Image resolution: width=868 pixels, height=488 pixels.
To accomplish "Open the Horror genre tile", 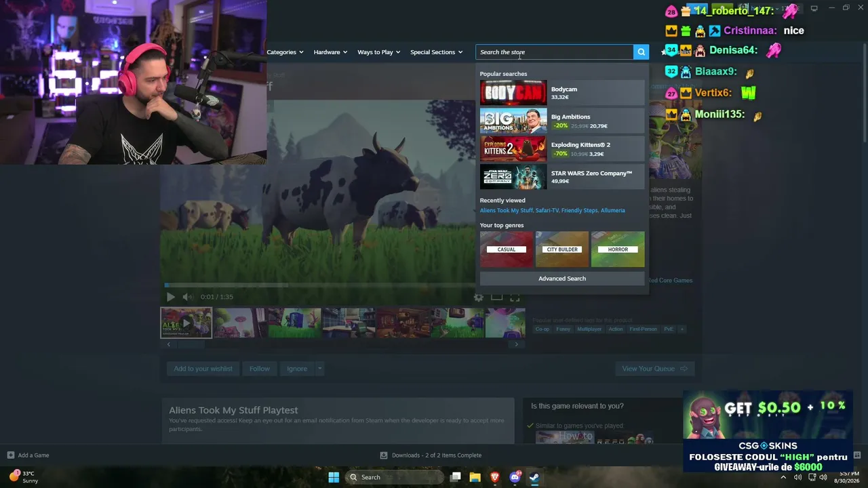I will [618, 249].
